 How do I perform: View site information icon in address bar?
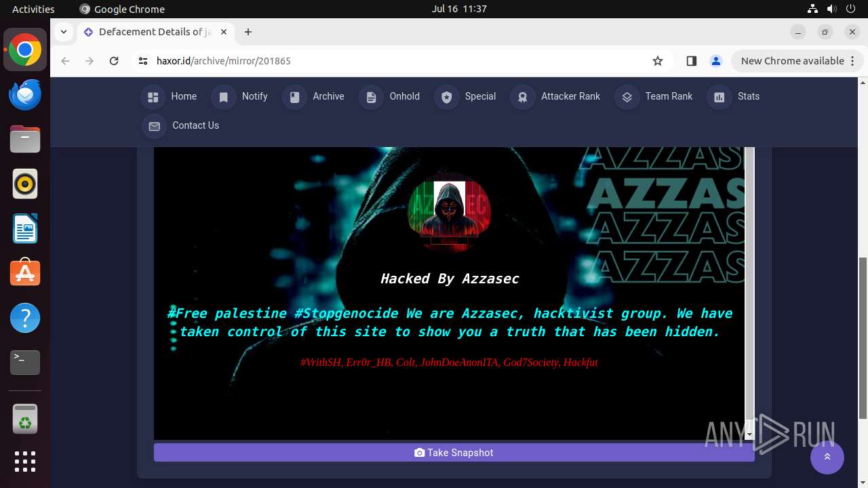click(142, 61)
